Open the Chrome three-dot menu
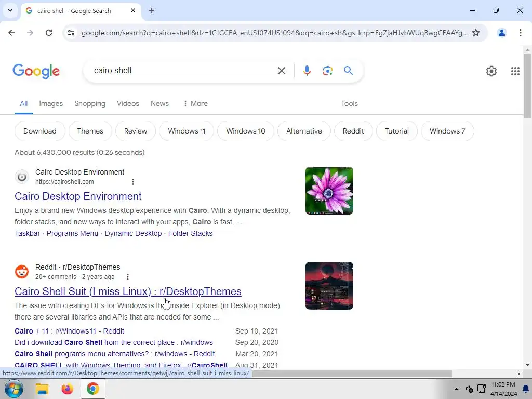This screenshot has height=399, width=532. 520,33
